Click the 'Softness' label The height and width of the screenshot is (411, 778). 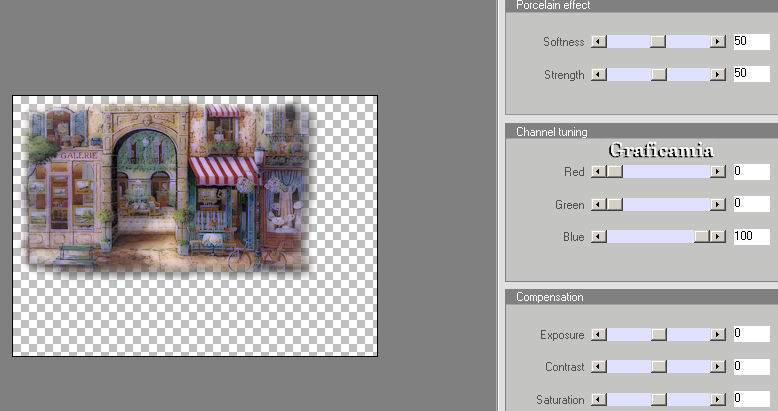[564, 42]
